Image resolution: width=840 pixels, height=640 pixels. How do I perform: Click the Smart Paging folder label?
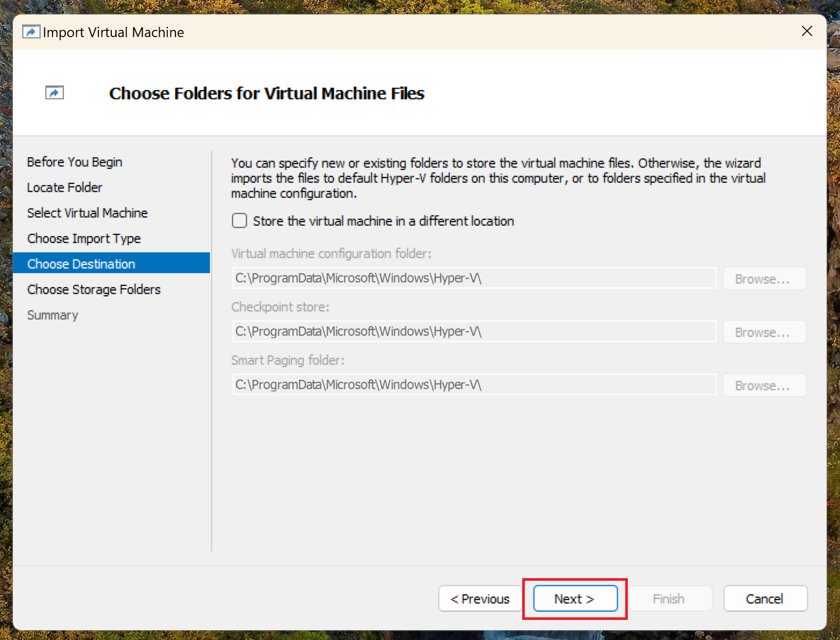(288, 360)
